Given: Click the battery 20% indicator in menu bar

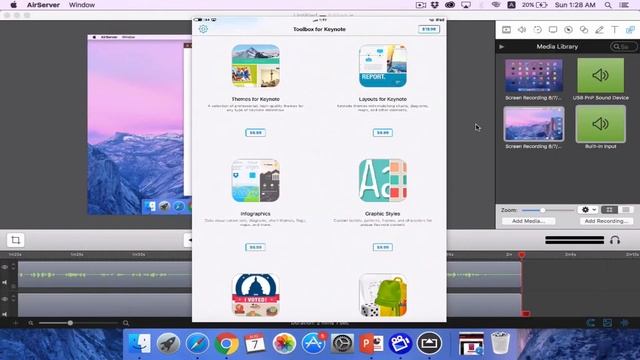Looking at the screenshot, I should pyautogui.click(x=534, y=5).
